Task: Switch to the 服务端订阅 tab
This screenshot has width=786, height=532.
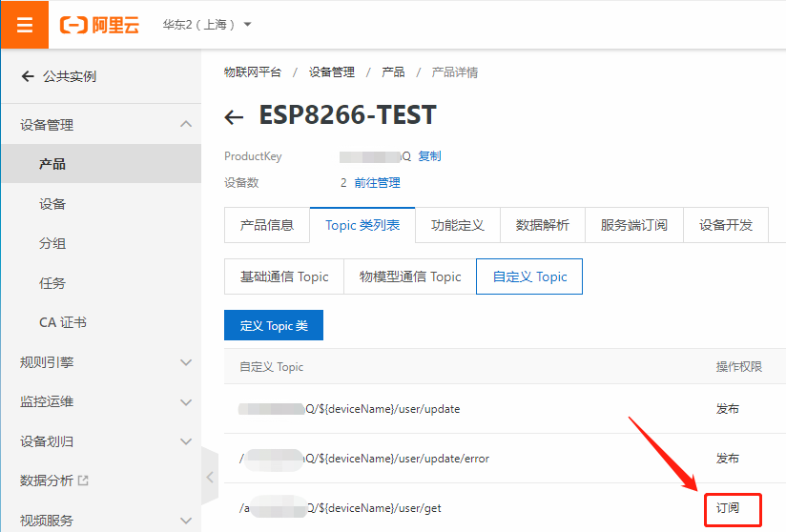Action: 634,225
